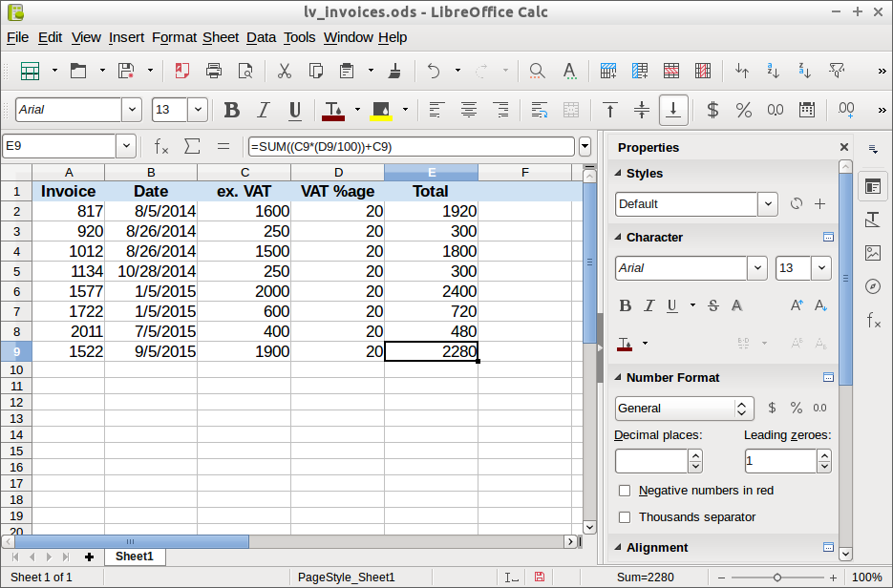This screenshot has height=588, width=893.
Task: Open the Print Preview
Action: tap(245, 70)
